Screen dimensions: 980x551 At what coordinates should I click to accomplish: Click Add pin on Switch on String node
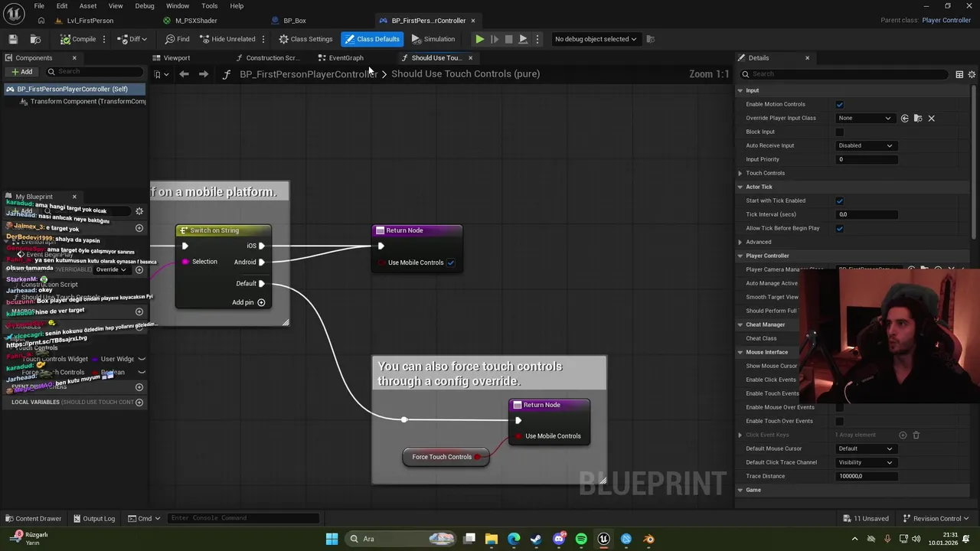pyautogui.click(x=248, y=302)
